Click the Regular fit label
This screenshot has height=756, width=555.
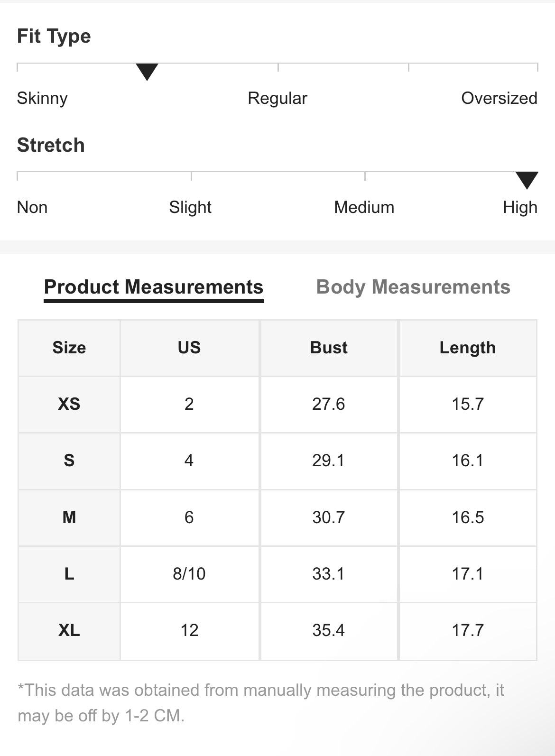[x=277, y=98]
